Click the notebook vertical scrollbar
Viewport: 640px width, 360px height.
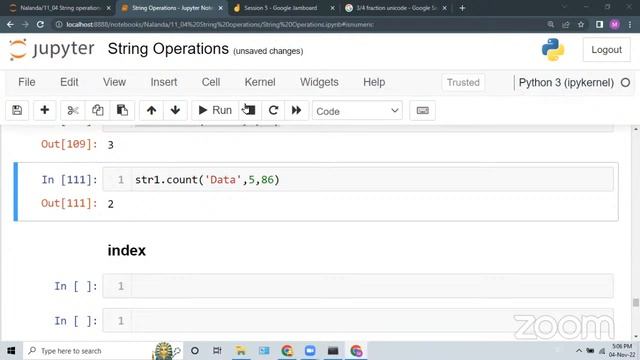[x=636, y=302]
